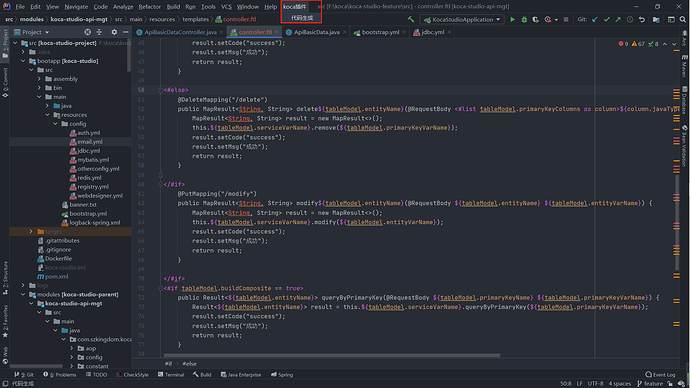Image resolution: width=690 pixels, height=388 pixels.
Task: Open Event Log
Action: click(660, 375)
